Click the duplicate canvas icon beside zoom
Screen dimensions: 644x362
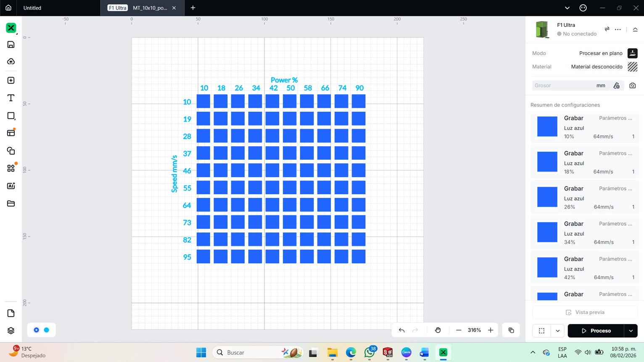[x=511, y=330]
